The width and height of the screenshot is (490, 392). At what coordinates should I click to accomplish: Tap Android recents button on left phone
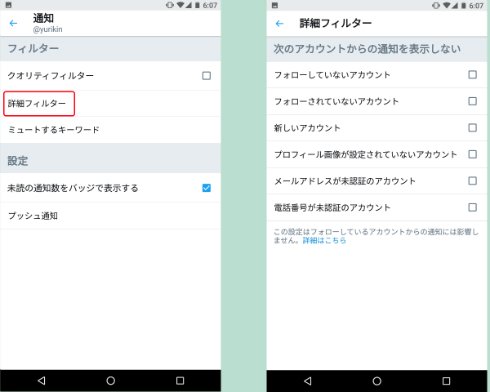click(x=180, y=381)
